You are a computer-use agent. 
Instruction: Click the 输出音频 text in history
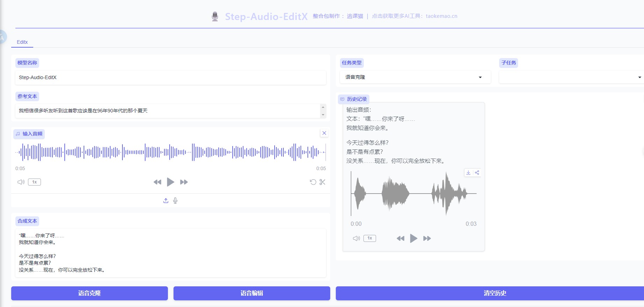[x=359, y=110]
